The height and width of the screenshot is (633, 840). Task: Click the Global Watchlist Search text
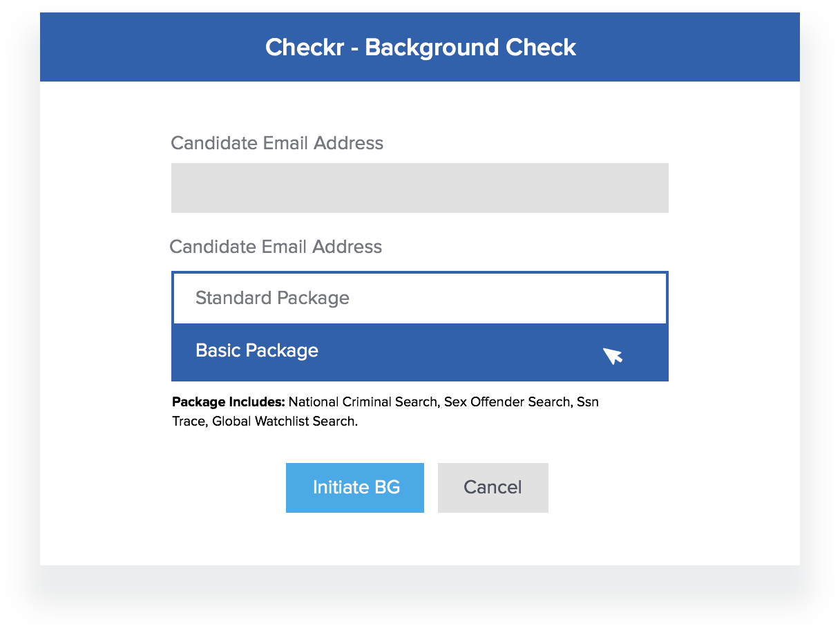click(x=284, y=421)
